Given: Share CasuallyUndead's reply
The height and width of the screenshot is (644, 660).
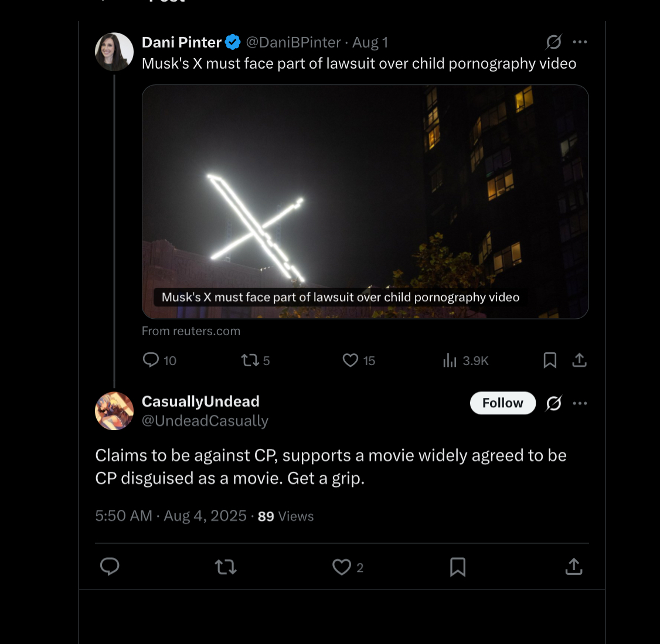Looking at the screenshot, I should (574, 567).
